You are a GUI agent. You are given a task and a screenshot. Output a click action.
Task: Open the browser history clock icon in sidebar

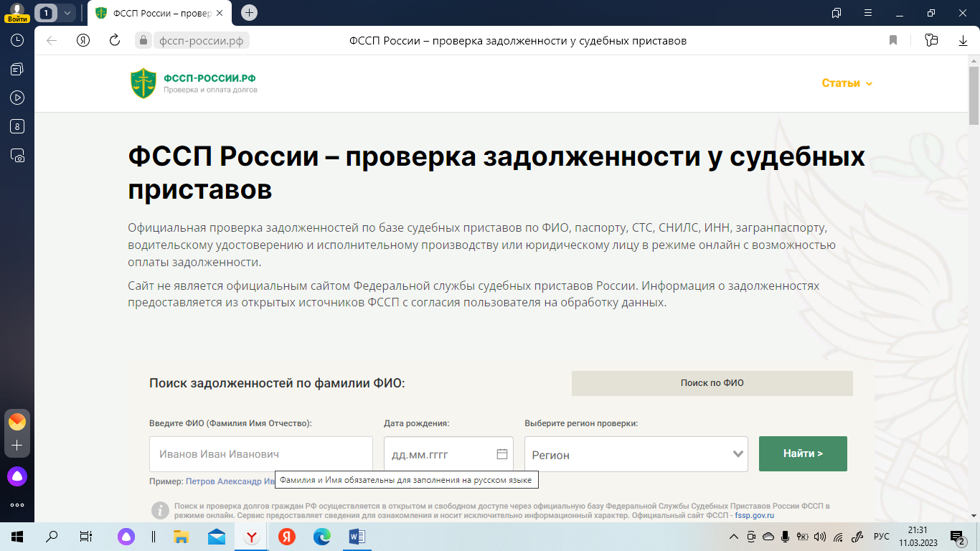tap(17, 41)
